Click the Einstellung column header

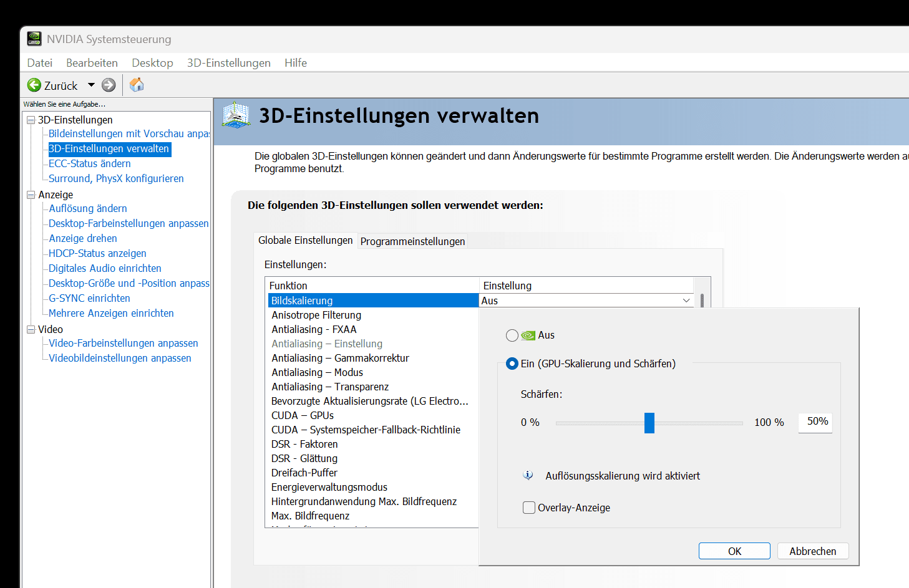pos(586,286)
